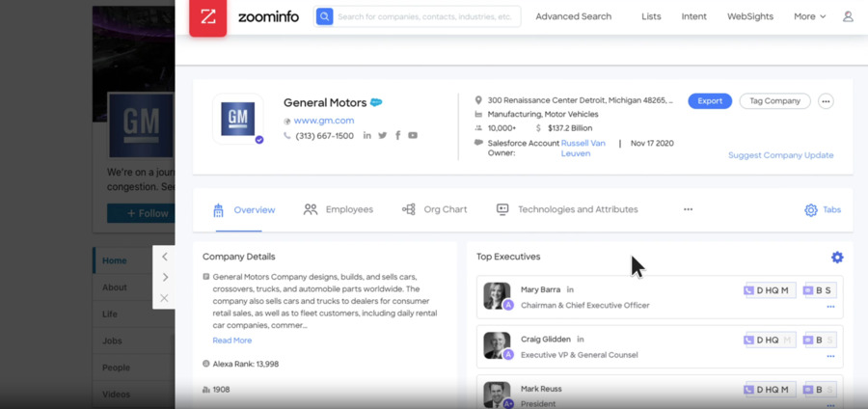Click the $137.2 Billion revenue text

pyautogui.click(x=570, y=128)
